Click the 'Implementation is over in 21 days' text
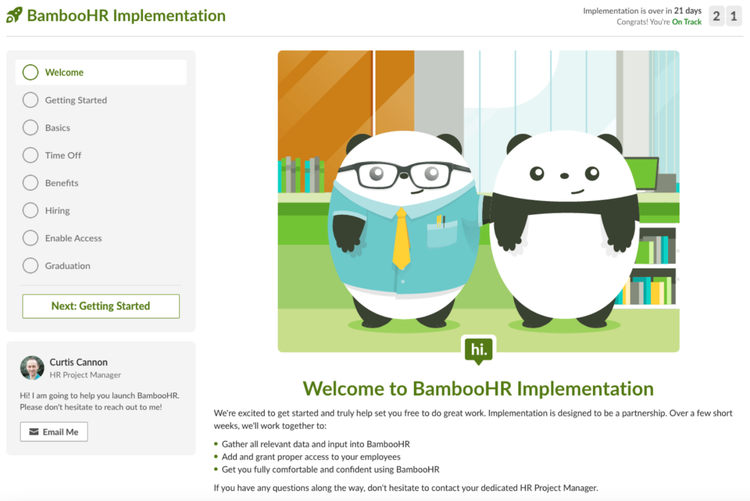The width and height of the screenshot is (750, 501). 642,11
